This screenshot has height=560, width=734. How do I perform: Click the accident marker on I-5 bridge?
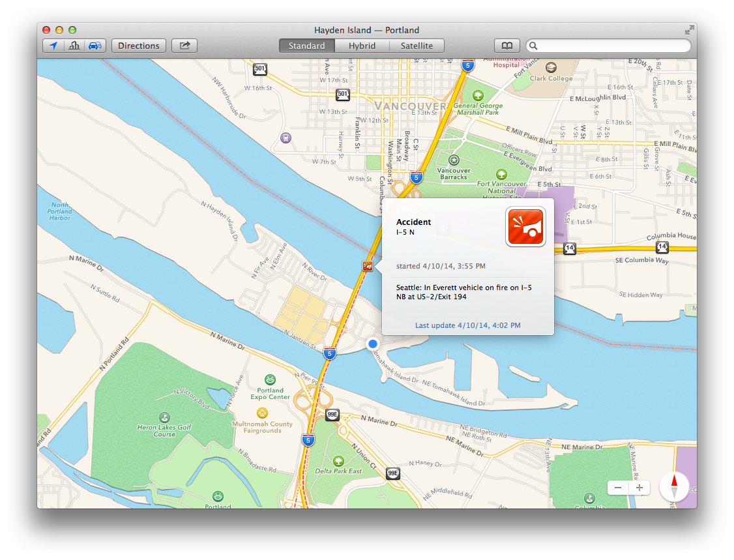coord(368,265)
